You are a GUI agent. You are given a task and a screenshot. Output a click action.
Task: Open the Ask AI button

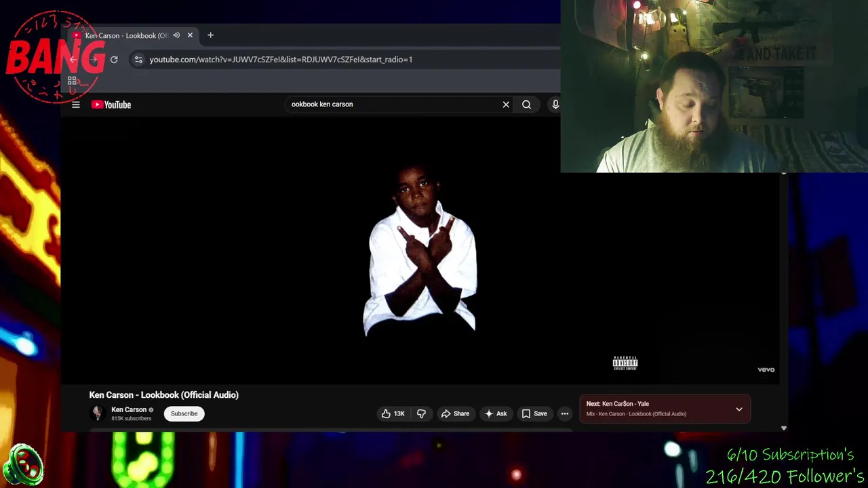(x=496, y=413)
